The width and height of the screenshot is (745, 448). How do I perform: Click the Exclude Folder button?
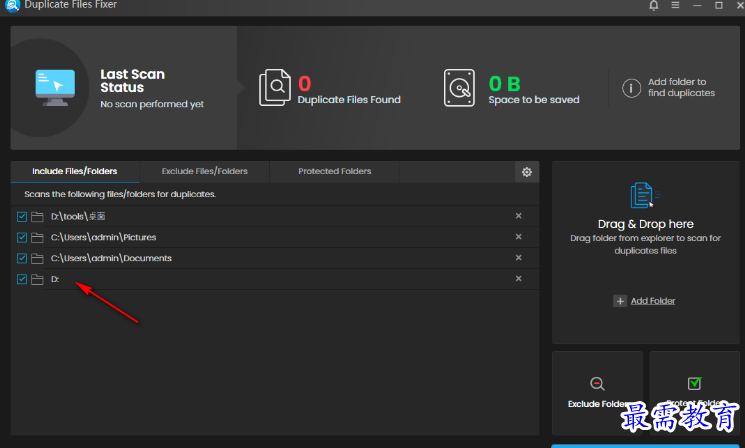(597, 393)
